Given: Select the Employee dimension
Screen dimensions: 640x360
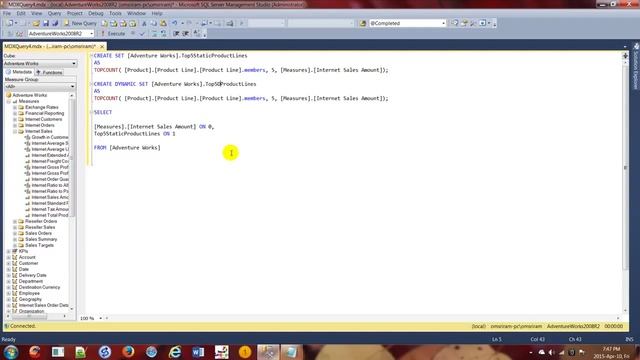Looking at the screenshot, I should pyautogui.click(x=29, y=293).
